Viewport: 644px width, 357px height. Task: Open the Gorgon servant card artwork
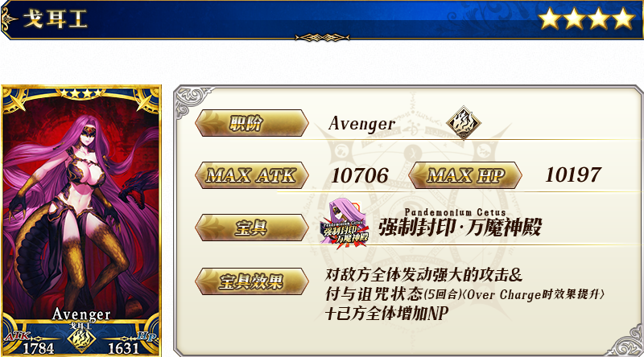(81, 221)
